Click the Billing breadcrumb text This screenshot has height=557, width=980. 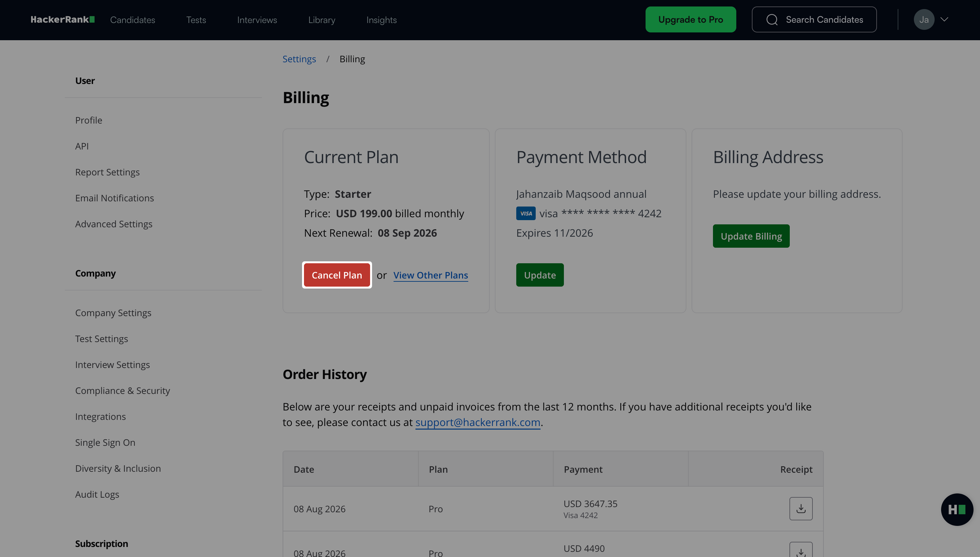(x=352, y=59)
